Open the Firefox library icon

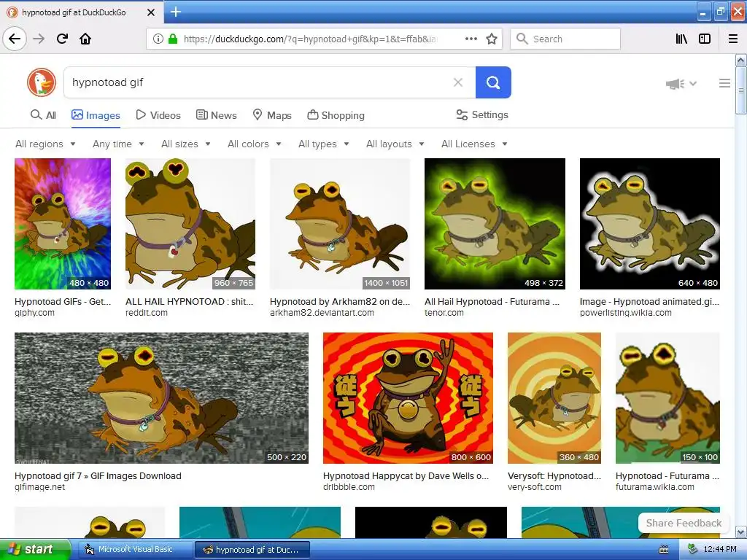point(681,39)
